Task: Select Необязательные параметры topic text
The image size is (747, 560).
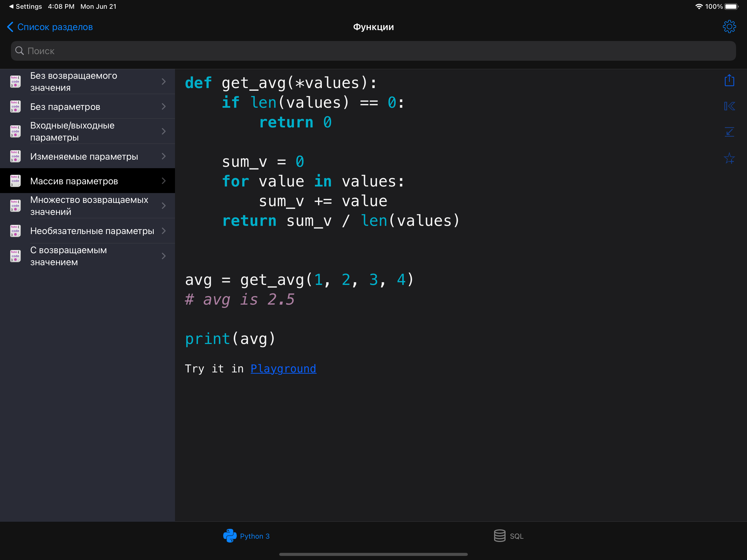Action: 92,231
